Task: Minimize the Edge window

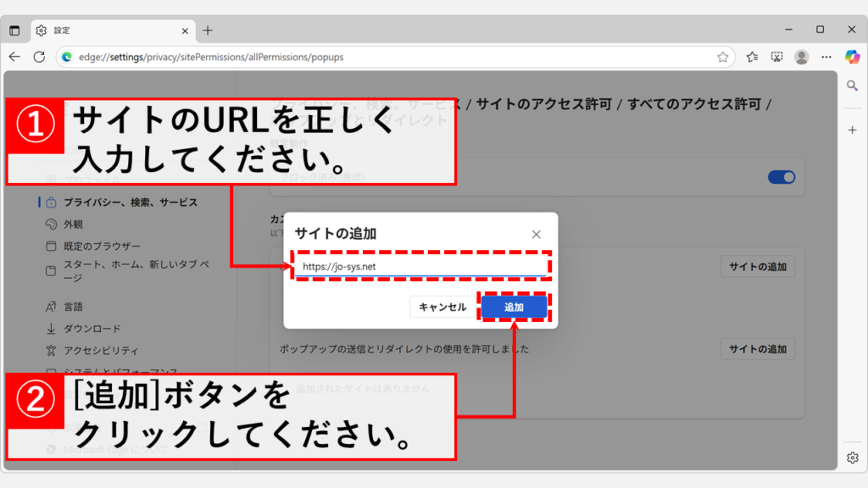Action: tap(789, 30)
